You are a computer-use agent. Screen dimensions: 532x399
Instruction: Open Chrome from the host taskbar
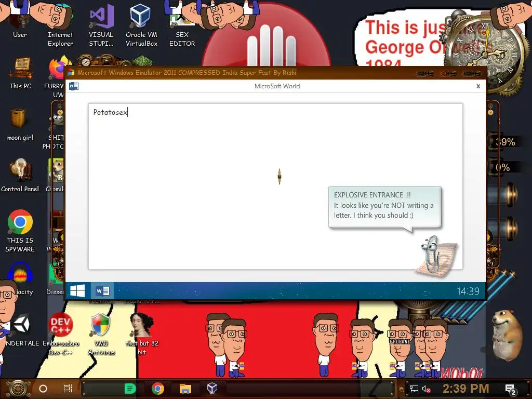158,389
